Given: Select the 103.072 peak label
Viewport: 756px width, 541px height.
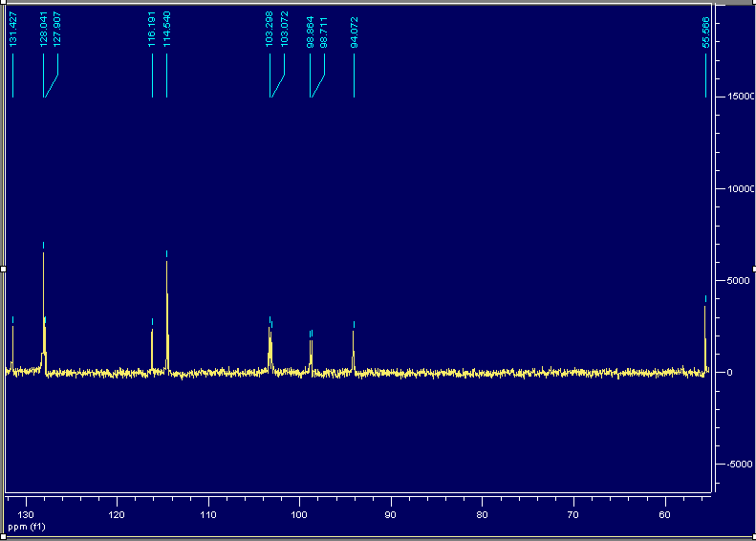Looking at the screenshot, I should point(285,30).
